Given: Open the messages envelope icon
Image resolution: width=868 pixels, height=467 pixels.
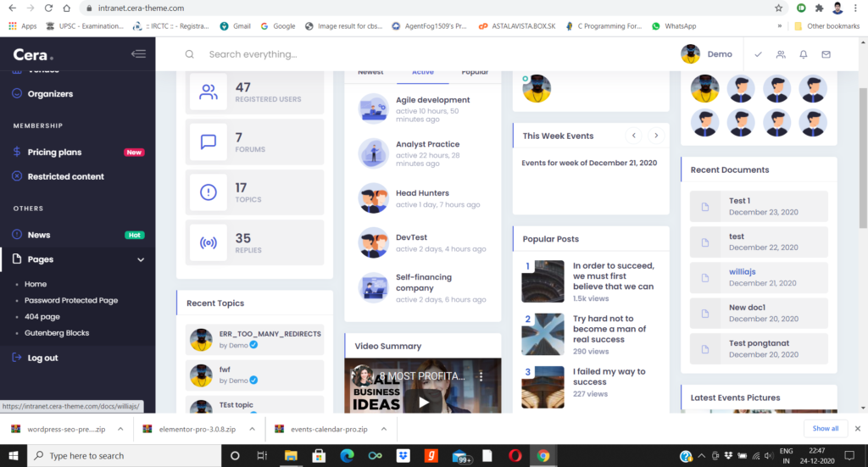Looking at the screenshot, I should click(x=826, y=54).
